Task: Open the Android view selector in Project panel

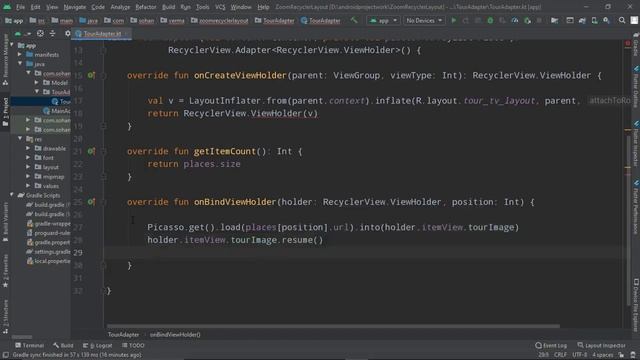Action: click(x=22, y=33)
